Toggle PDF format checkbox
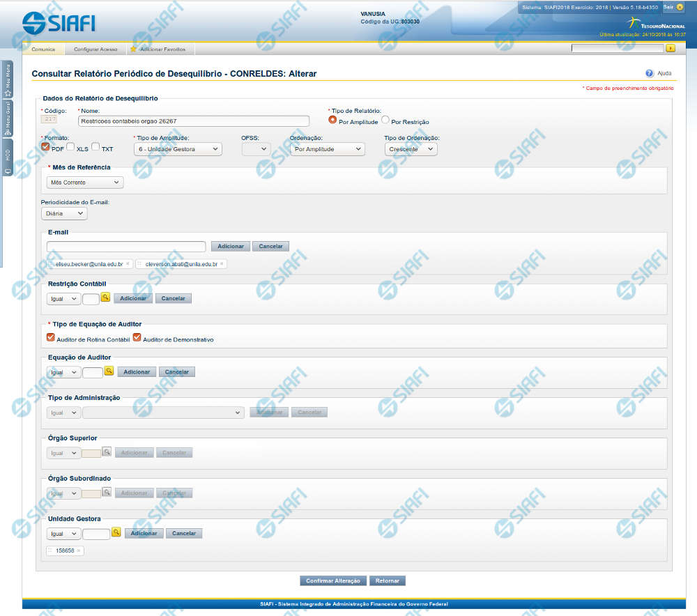697x616 pixels. click(45, 146)
